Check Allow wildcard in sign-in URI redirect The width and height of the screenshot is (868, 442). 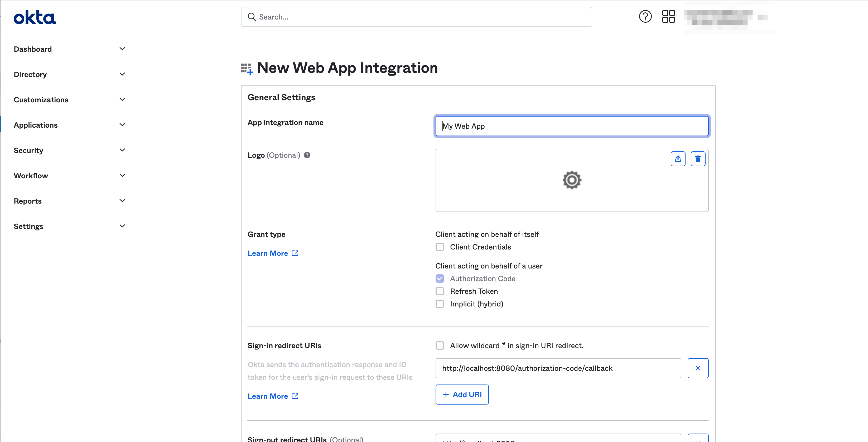coord(440,345)
